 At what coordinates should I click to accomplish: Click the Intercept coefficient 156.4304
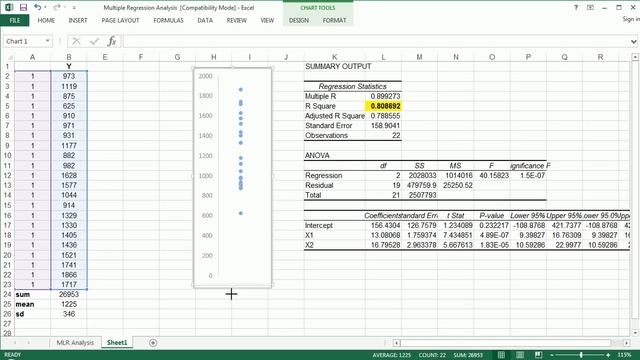click(383, 225)
